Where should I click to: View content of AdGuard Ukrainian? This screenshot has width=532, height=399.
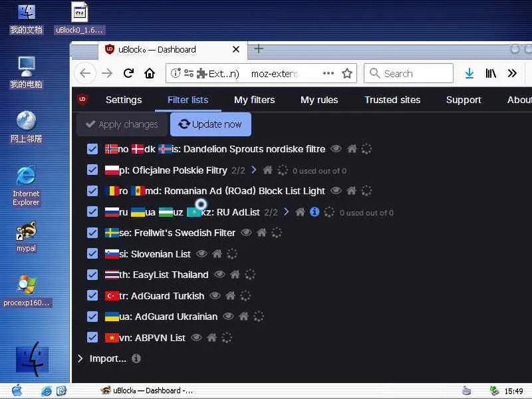pyautogui.click(x=228, y=317)
